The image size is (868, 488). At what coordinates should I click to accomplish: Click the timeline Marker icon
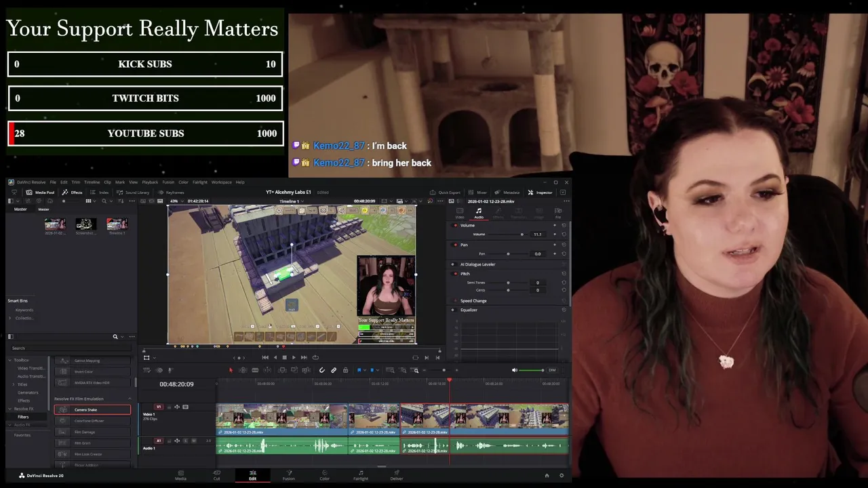click(372, 370)
